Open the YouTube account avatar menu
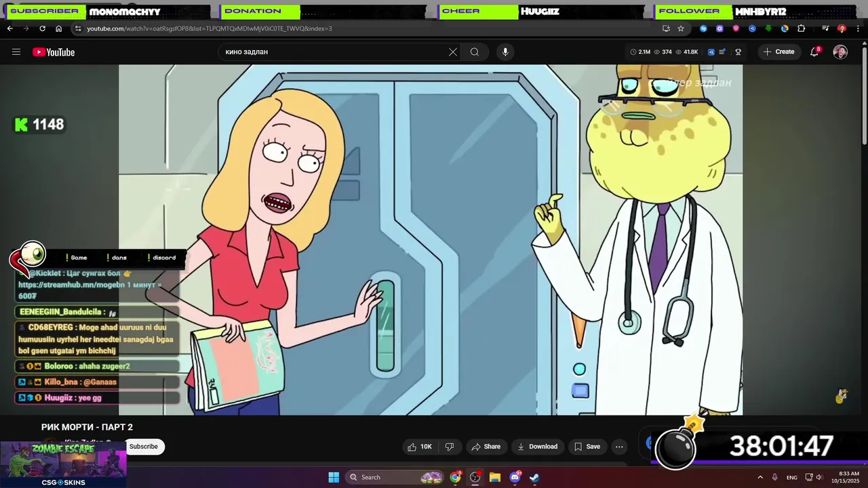 840,52
